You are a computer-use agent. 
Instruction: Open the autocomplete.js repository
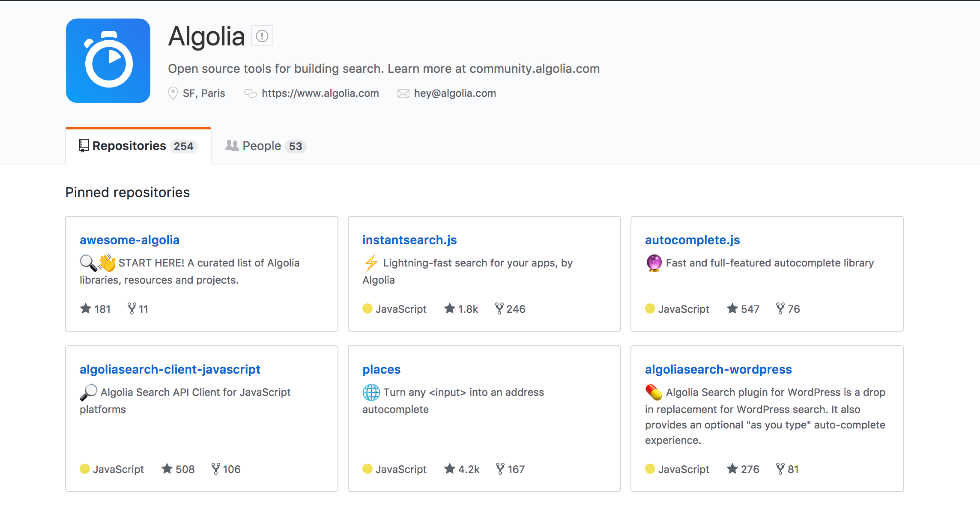coord(692,240)
